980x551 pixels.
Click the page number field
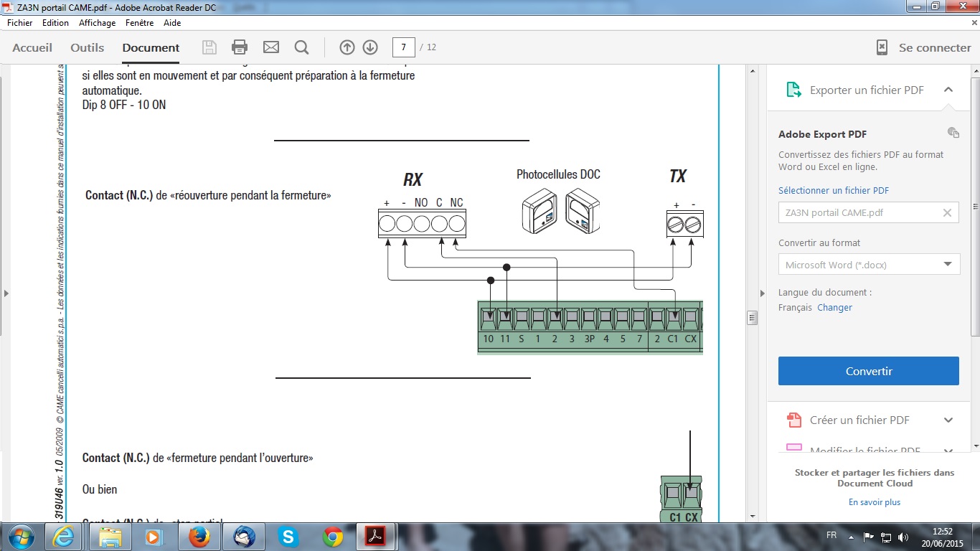404,47
